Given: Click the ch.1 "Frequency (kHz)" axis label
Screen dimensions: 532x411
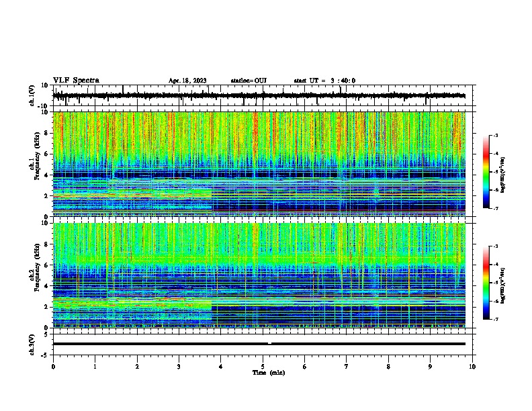Looking at the screenshot, I should point(37,156).
